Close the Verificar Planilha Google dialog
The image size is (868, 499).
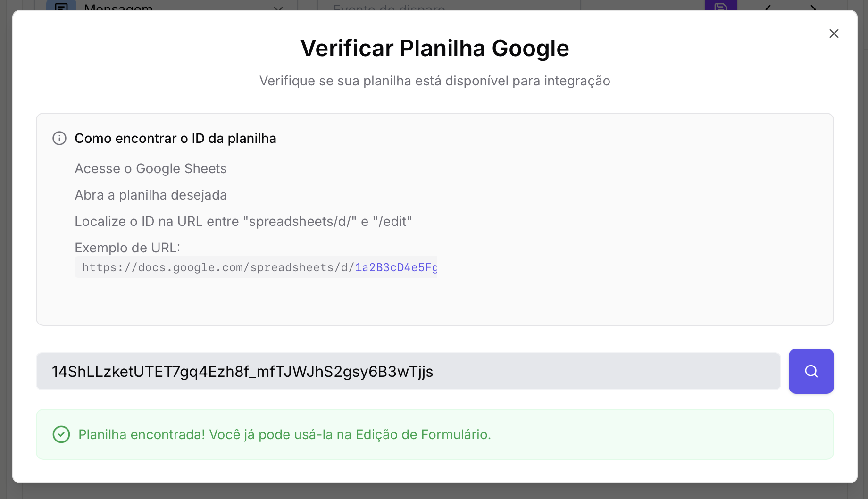834,33
